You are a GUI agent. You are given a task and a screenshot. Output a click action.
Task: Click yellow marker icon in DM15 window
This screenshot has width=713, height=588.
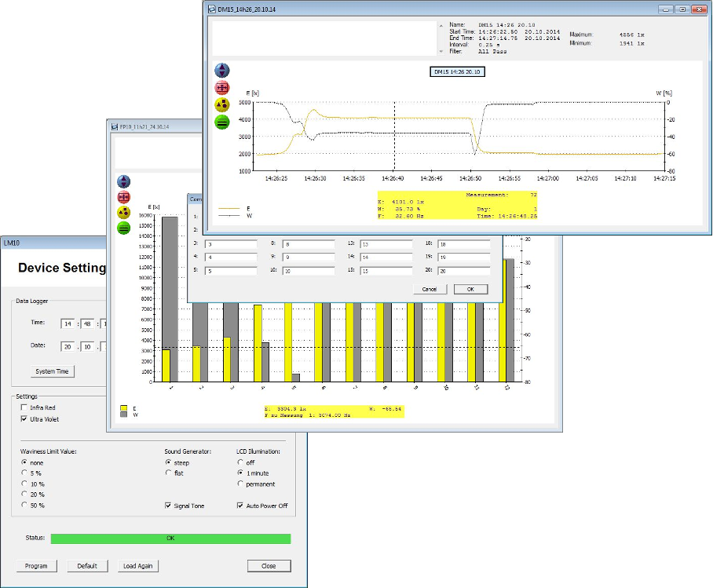[x=222, y=104]
